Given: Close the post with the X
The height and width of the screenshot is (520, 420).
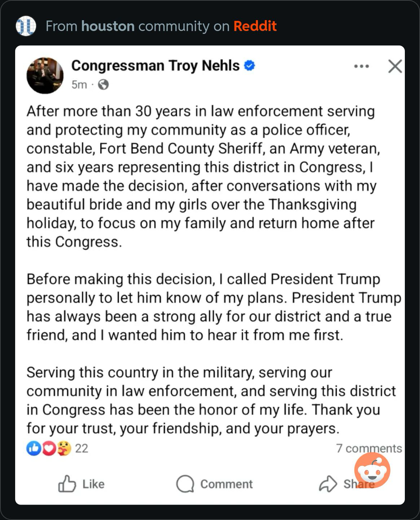Looking at the screenshot, I should [395, 66].
